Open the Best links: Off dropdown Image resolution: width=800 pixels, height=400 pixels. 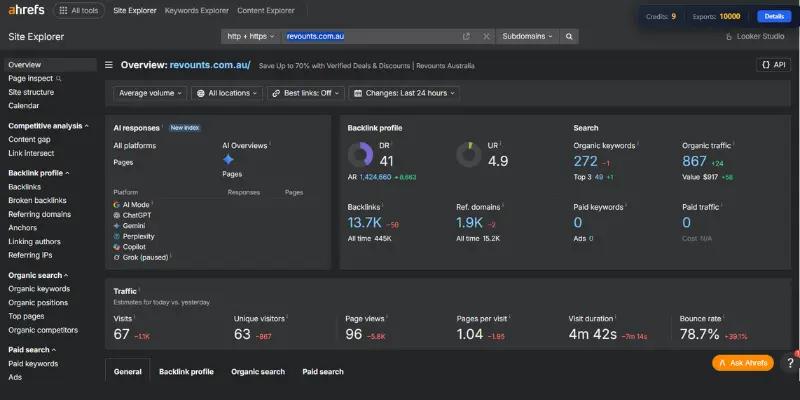click(x=306, y=93)
